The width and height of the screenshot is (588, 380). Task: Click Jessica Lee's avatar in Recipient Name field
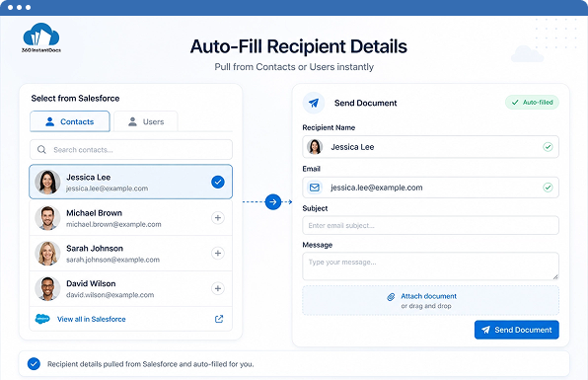click(x=315, y=147)
